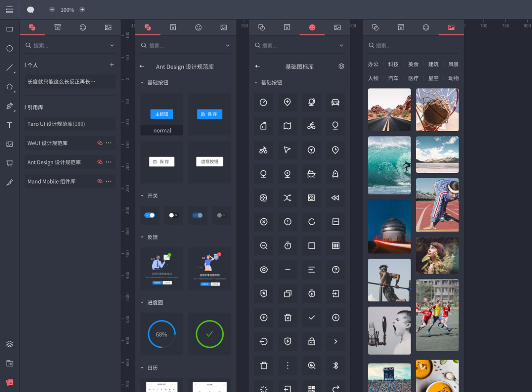The image size is (532, 392).
Task: Switch to the emoji icons tab in first panel
Action: point(83,27)
